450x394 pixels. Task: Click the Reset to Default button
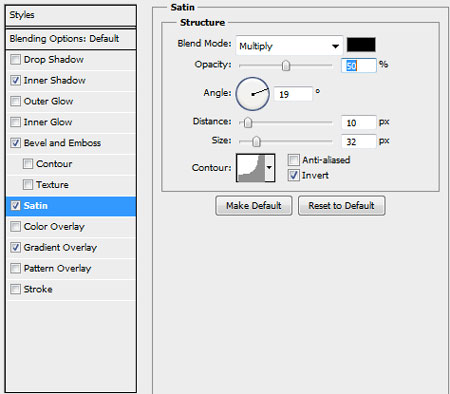pyautogui.click(x=342, y=206)
